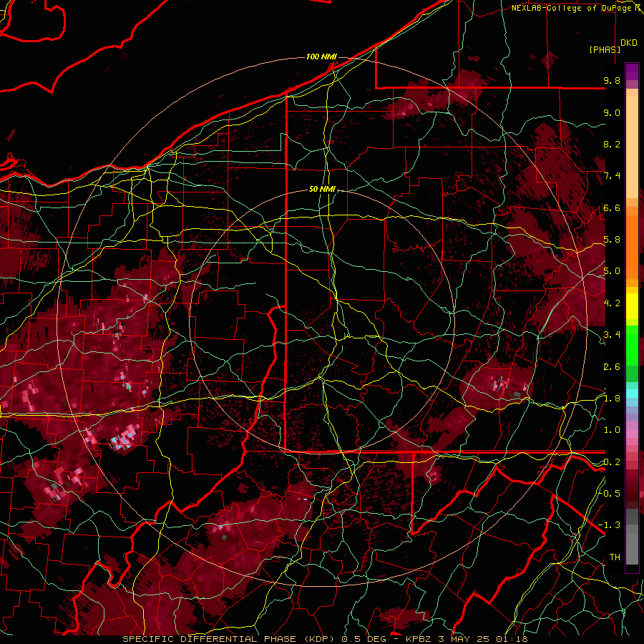Click the "100 NMI" range ring label
This screenshot has height=644, width=644.
tap(321, 57)
